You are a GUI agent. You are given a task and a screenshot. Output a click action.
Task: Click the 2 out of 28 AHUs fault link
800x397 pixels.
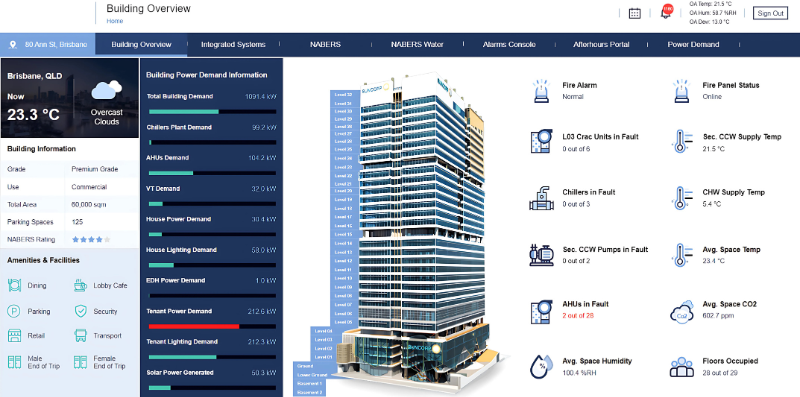click(x=579, y=316)
